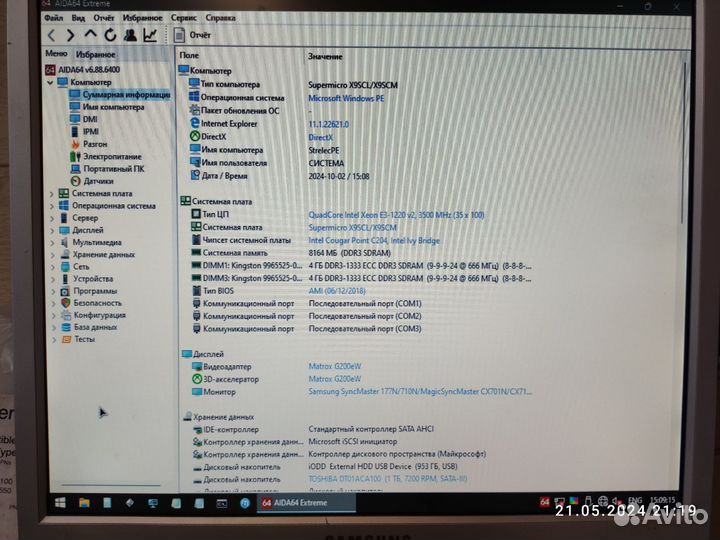
Task: Open the Intel Cougar Point C204 chipset link
Action: tap(374, 241)
